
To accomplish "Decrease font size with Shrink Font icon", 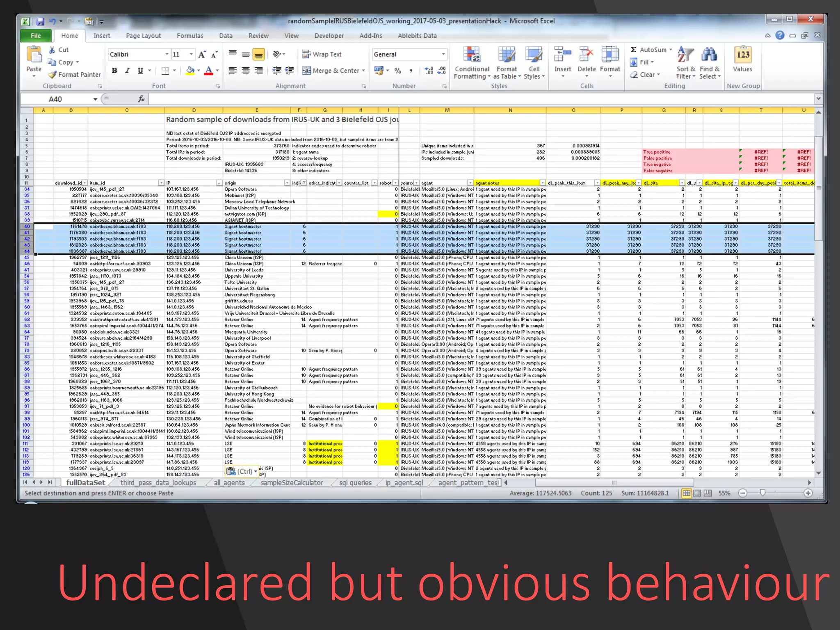I will pos(214,55).
